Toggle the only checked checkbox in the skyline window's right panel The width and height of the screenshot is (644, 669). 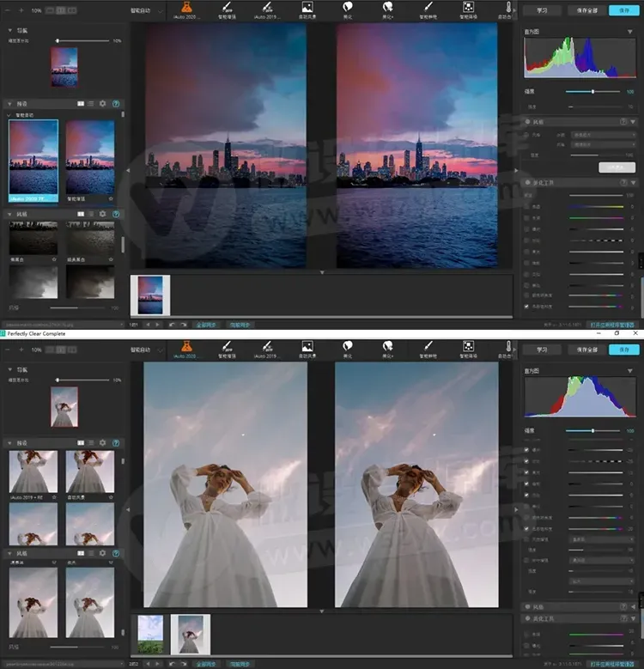526,307
